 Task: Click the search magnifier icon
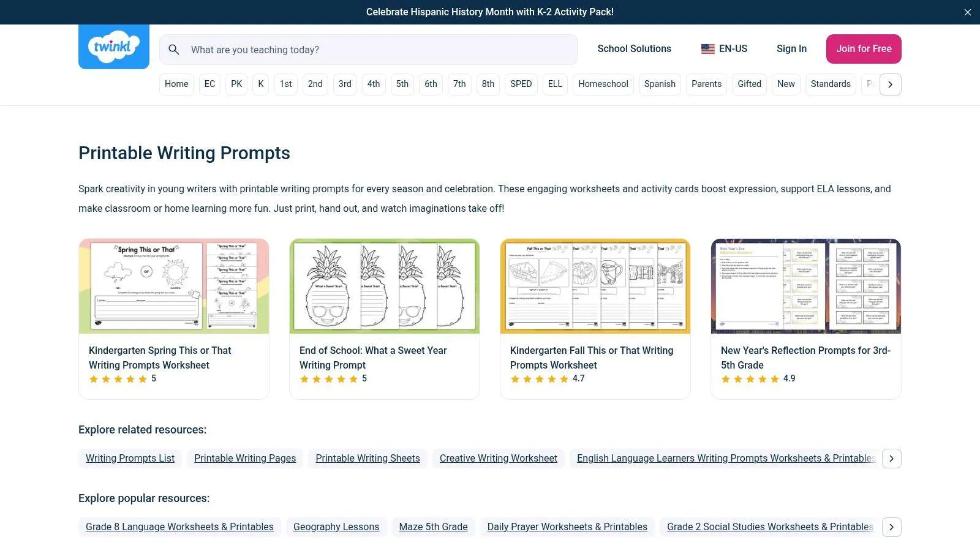(x=174, y=50)
